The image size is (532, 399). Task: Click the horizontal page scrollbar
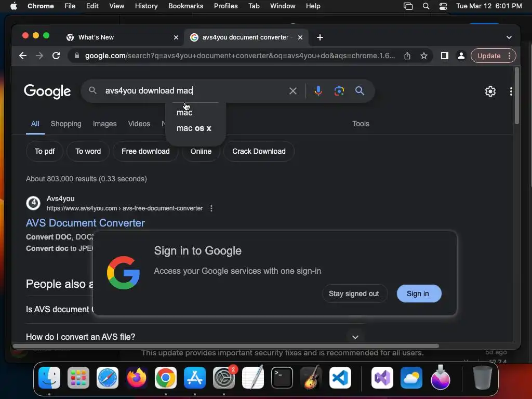[x=225, y=346]
